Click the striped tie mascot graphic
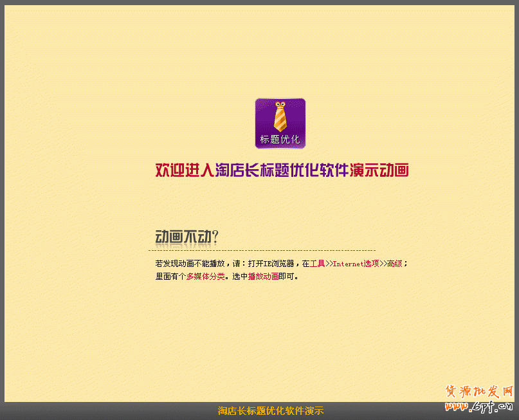 point(280,116)
